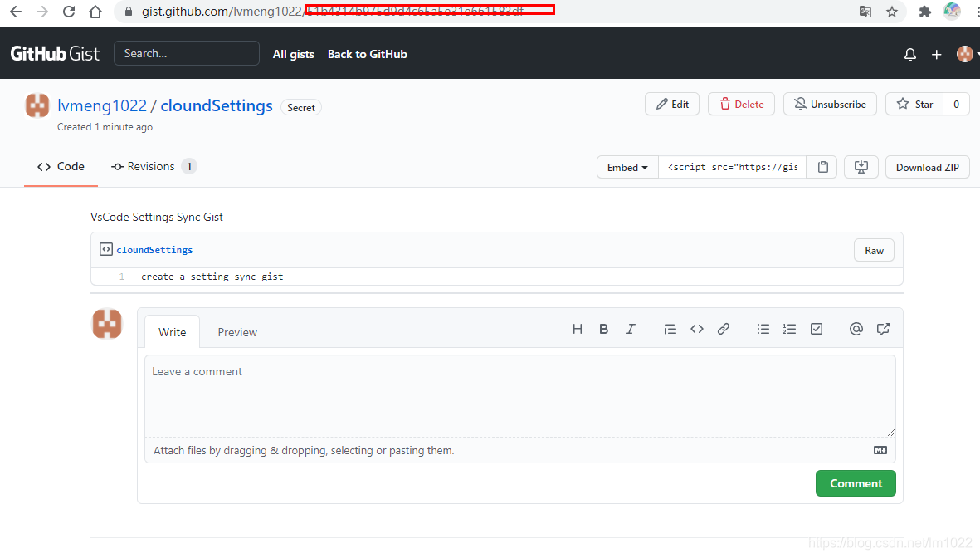Viewport: 980px width, 558px height.
Task: Bookmark this page with the star icon
Action: (x=892, y=12)
